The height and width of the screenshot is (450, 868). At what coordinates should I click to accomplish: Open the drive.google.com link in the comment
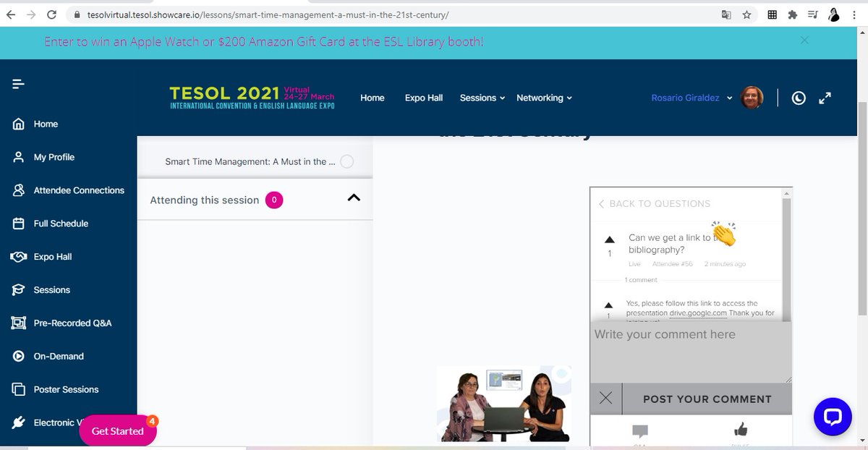click(x=698, y=313)
